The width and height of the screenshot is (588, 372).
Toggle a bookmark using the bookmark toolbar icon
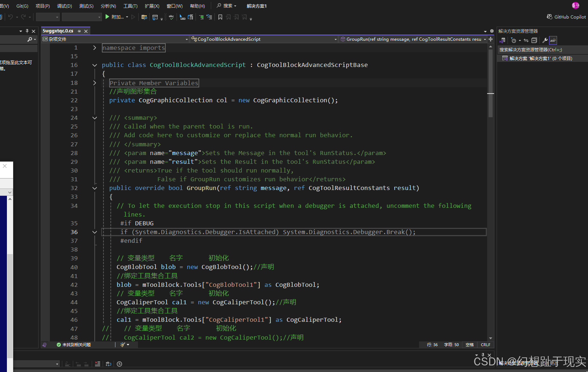point(220,17)
